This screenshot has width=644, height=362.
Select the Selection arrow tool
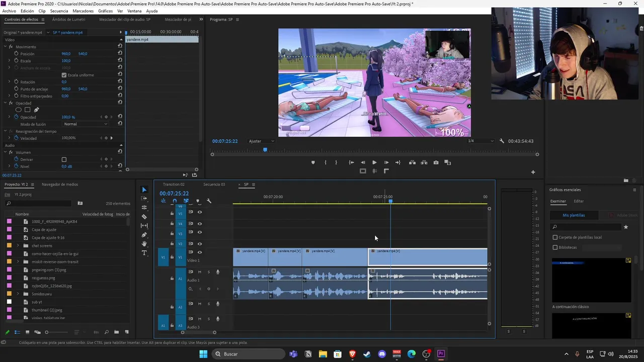144,190
